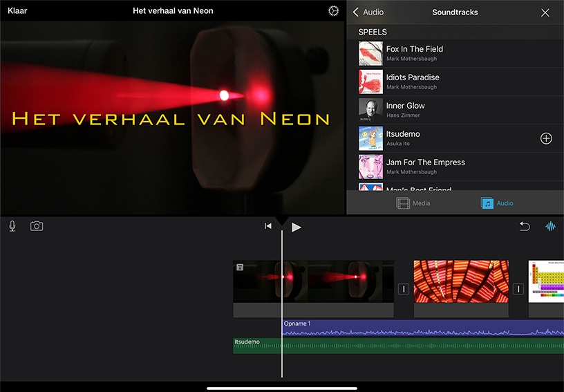The width and height of the screenshot is (564, 392).
Task: Click Fox In The Field album artwork
Action: tap(370, 53)
